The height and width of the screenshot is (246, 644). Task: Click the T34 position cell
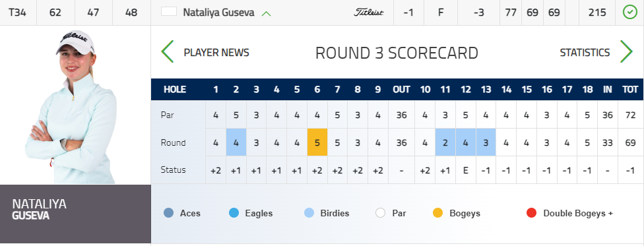(18, 13)
